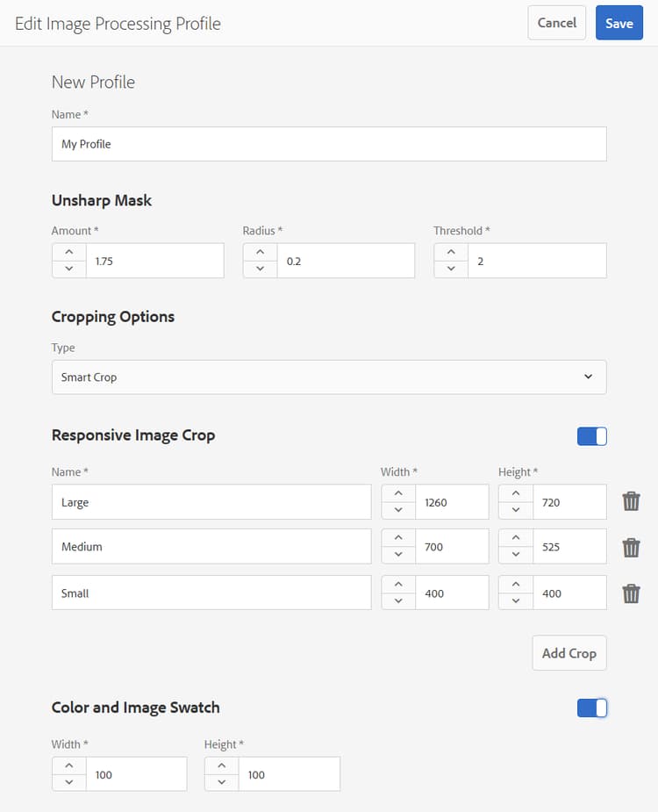This screenshot has width=658, height=812.
Task: Increase the swatch Width value
Action: tap(69, 765)
